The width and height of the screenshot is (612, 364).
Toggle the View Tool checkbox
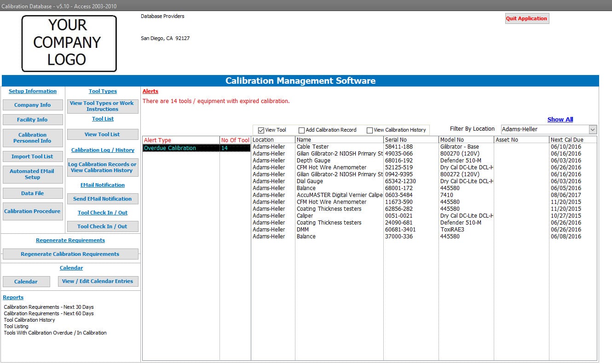[261, 130]
